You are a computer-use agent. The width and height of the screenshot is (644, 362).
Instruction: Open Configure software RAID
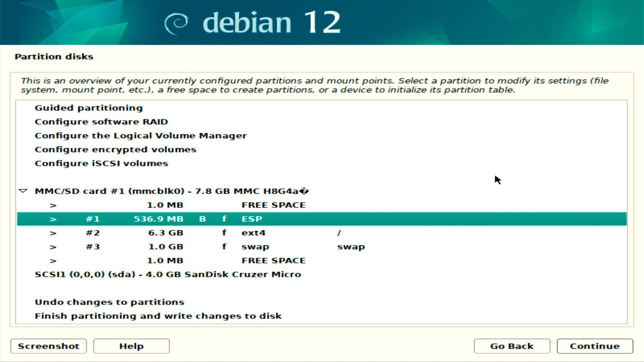(101, 122)
